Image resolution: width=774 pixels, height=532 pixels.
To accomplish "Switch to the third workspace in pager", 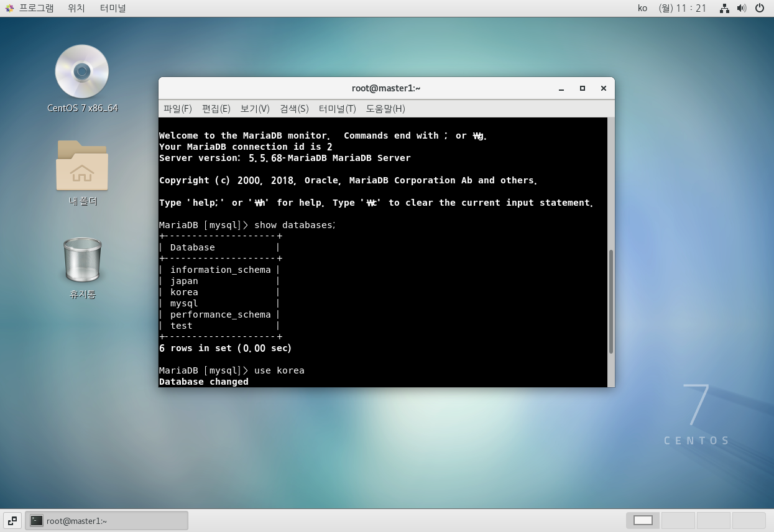I will pos(714,520).
